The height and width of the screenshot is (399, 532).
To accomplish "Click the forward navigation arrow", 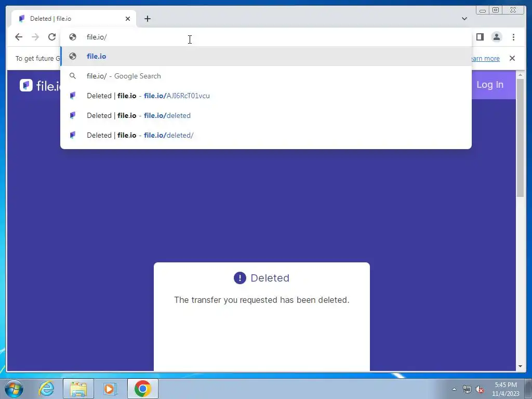I will point(35,37).
